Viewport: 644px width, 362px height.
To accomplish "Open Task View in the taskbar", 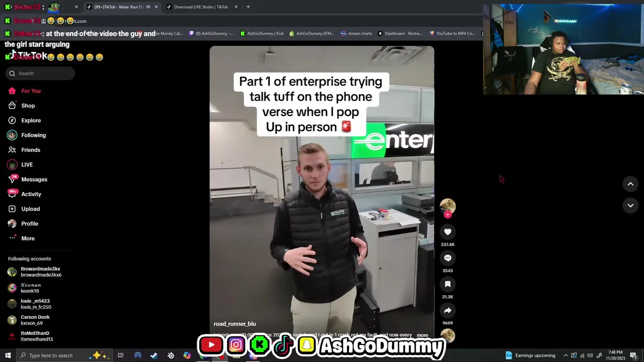I will (121, 355).
